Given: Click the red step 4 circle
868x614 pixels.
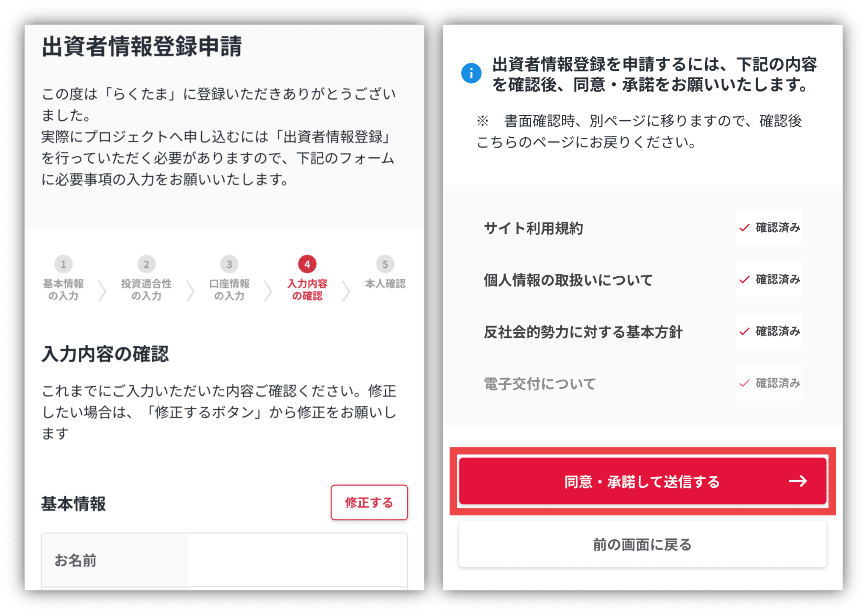Looking at the screenshot, I should (307, 264).
